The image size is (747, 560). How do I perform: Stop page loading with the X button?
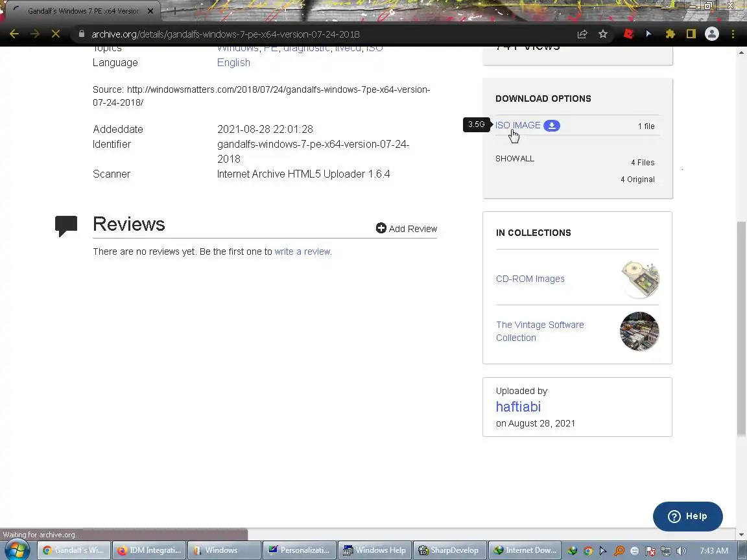tap(55, 34)
